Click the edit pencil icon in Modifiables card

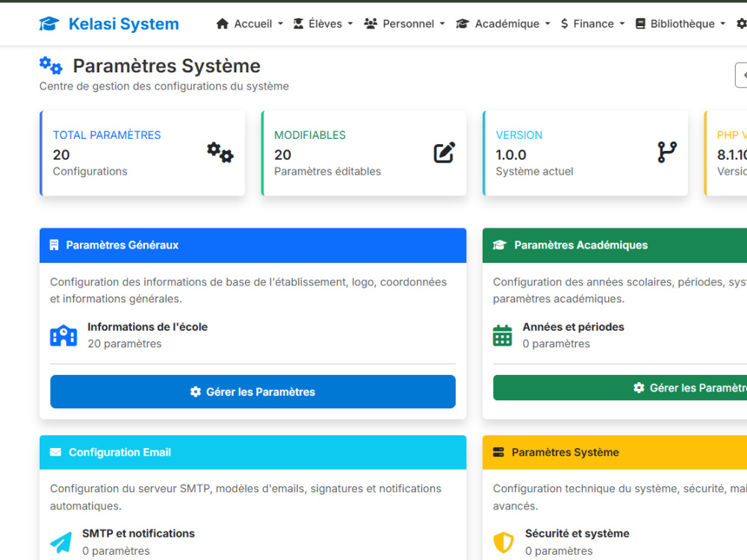click(444, 152)
